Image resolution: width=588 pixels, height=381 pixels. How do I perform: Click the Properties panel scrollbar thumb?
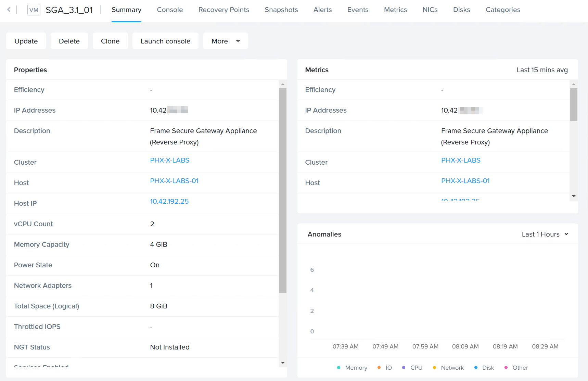[x=283, y=190]
